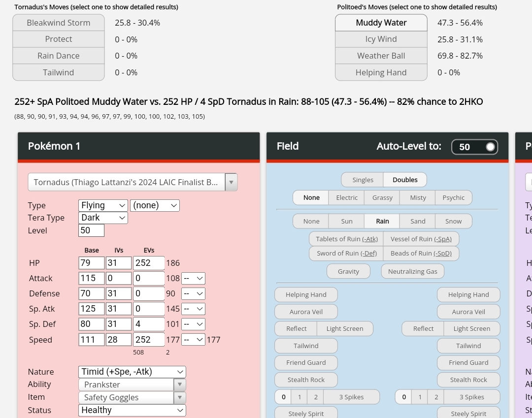This screenshot has height=418, width=532.
Task: Open the Tornadus set selector dropdown
Action: click(x=133, y=182)
